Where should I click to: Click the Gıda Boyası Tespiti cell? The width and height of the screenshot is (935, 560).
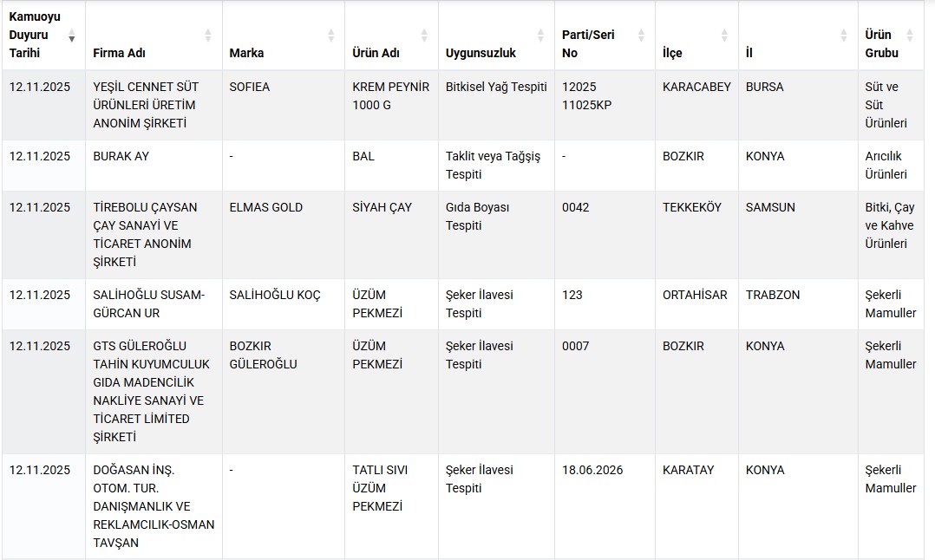tap(478, 216)
